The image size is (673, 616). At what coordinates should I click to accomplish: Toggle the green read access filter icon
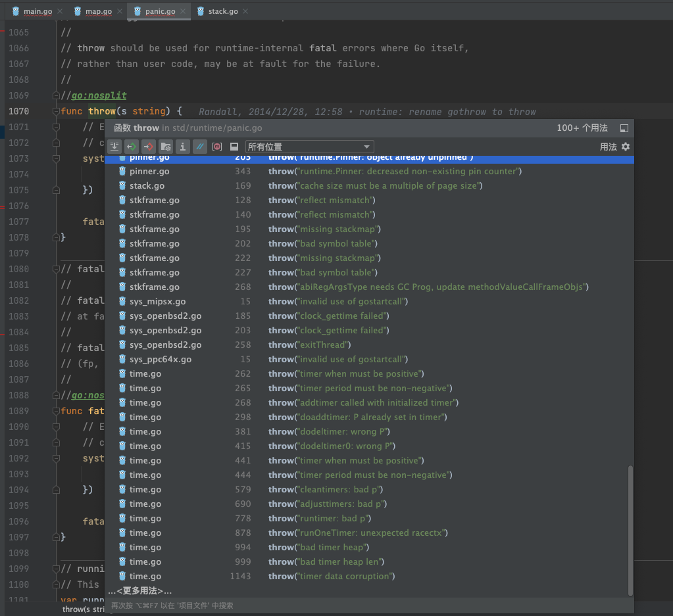point(132,147)
